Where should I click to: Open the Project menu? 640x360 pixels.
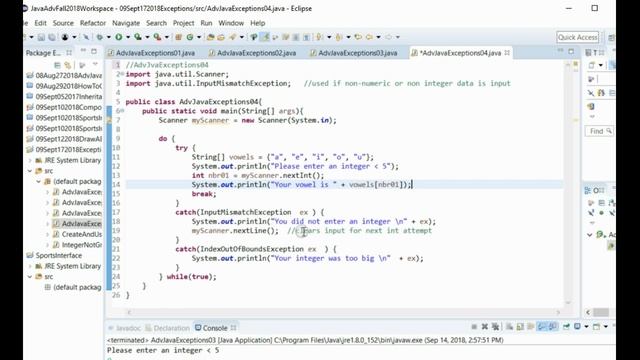click(x=183, y=23)
